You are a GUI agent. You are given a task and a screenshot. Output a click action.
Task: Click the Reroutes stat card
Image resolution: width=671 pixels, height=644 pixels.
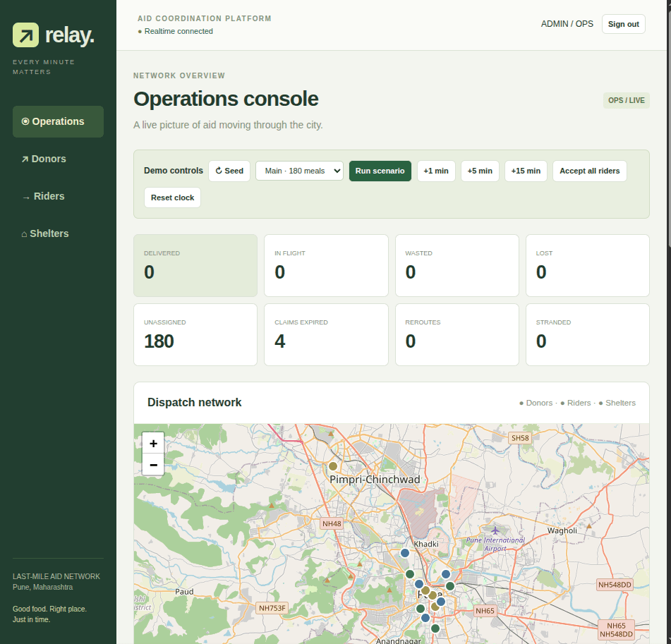coord(457,334)
